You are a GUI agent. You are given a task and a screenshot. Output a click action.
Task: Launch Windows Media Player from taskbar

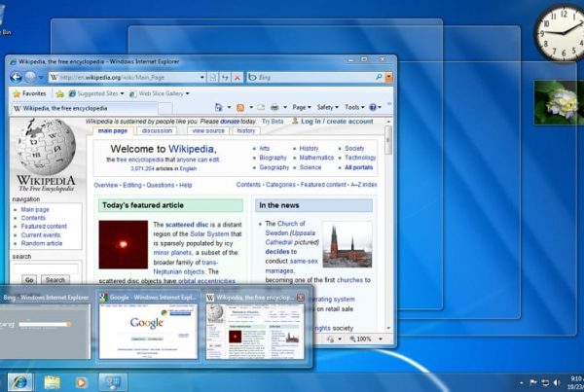tap(81, 382)
